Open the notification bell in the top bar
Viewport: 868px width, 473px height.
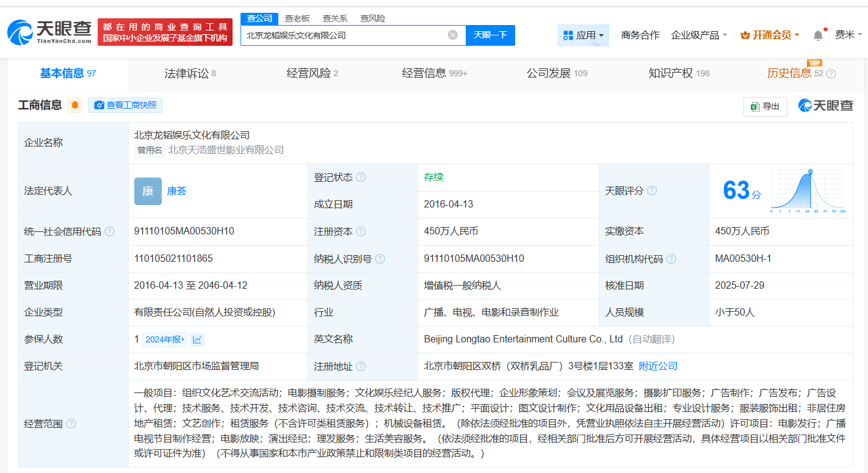pos(817,34)
